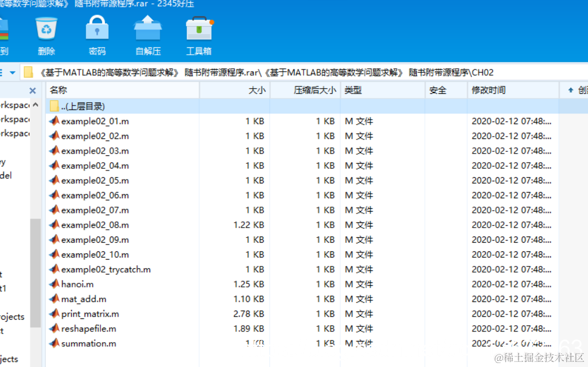
Task: Select file name example02_09.m
Action: click(x=95, y=240)
